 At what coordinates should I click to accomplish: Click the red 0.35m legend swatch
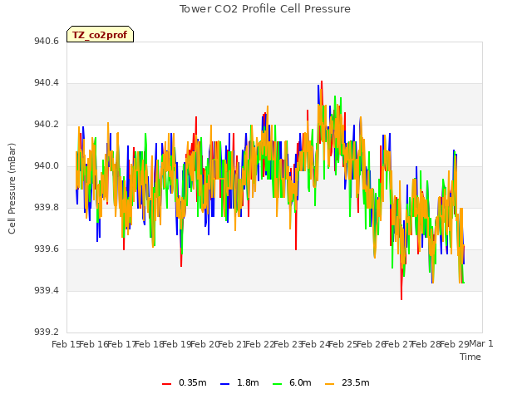click(166, 384)
